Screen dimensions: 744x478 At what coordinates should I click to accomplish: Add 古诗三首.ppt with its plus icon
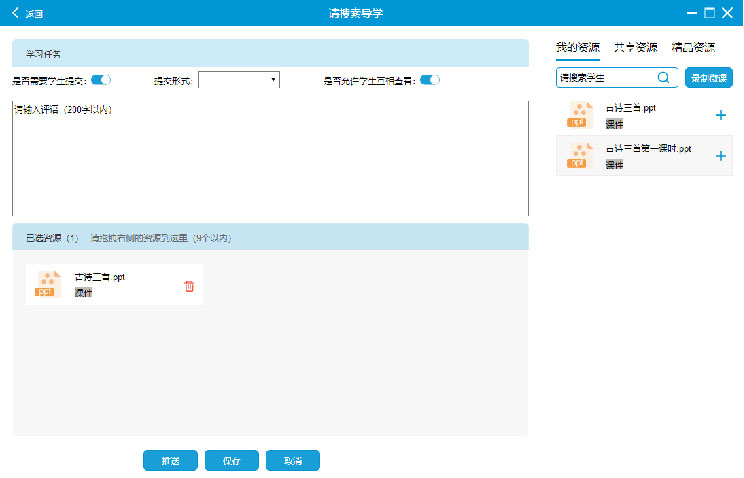pos(721,115)
